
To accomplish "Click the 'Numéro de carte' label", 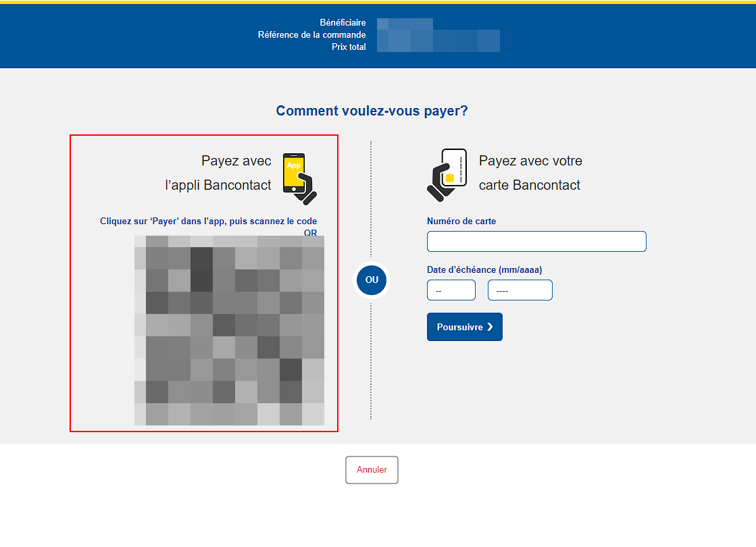I will pyautogui.click(x=461, y=222).
